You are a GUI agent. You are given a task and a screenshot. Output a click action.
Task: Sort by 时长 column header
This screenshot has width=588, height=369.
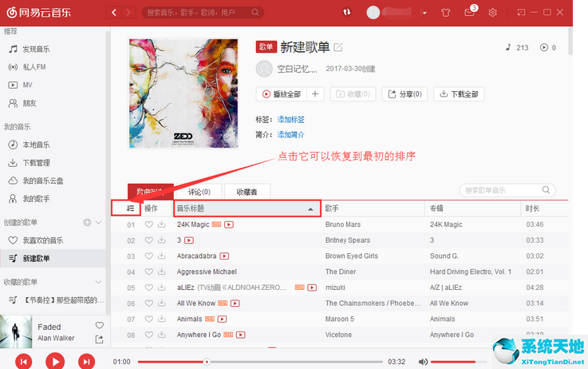[544, 208]
